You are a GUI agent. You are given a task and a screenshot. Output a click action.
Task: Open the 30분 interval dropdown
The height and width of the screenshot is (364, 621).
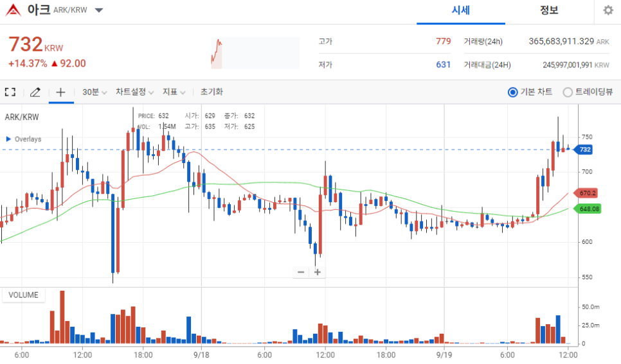(x=94, y=92)
